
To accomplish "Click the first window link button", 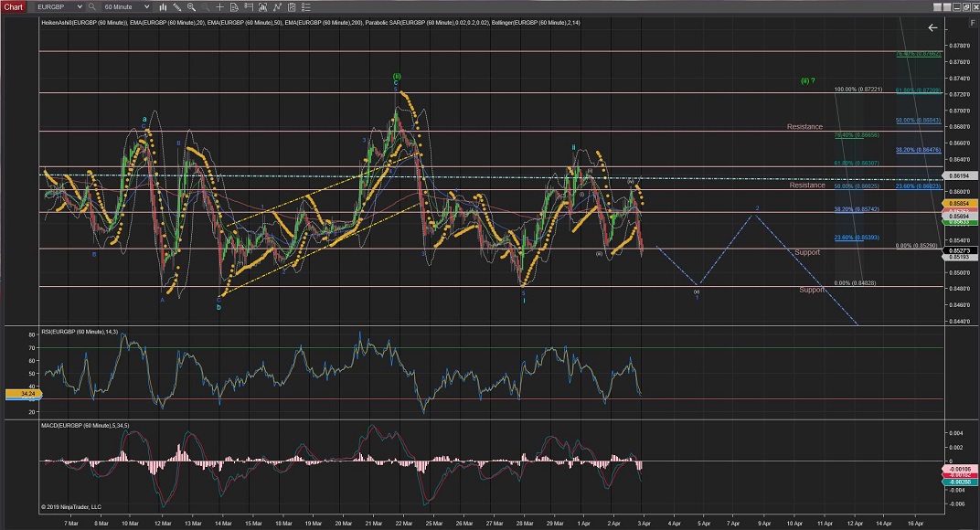I will [938, 7].
